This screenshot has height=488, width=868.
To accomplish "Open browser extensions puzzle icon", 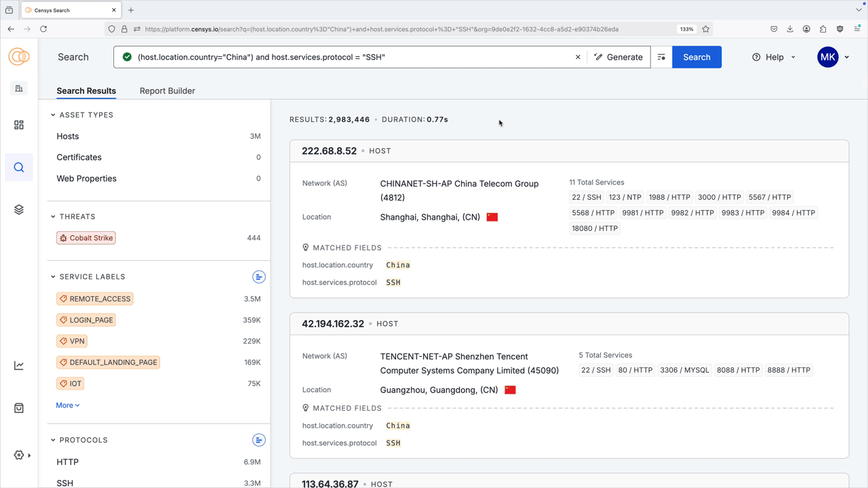I will (x=823, y=29).
